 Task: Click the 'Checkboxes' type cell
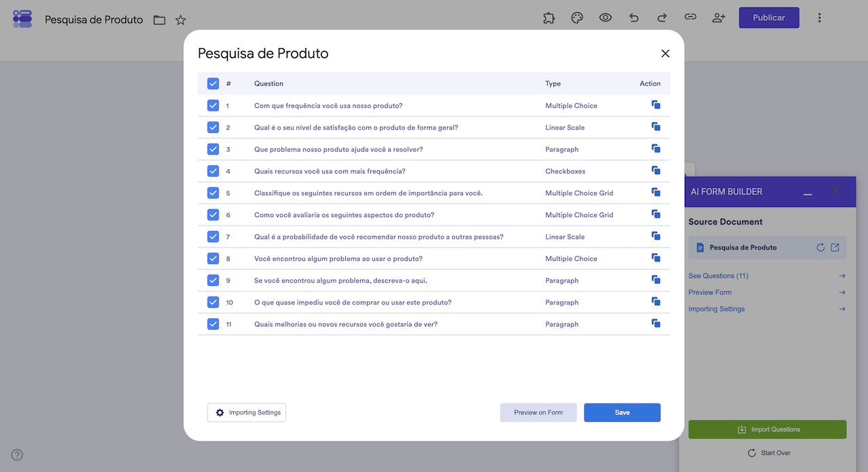[x=566, y=171]
